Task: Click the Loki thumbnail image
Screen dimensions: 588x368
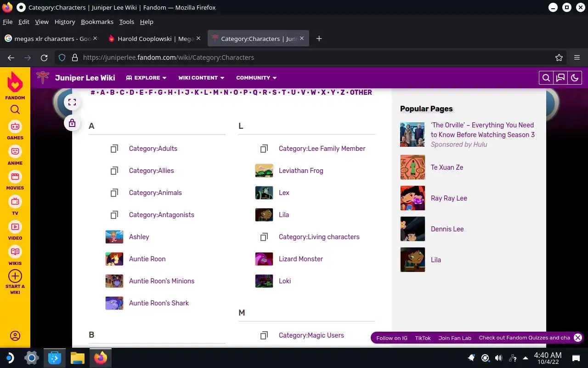Action: point(264,281)
